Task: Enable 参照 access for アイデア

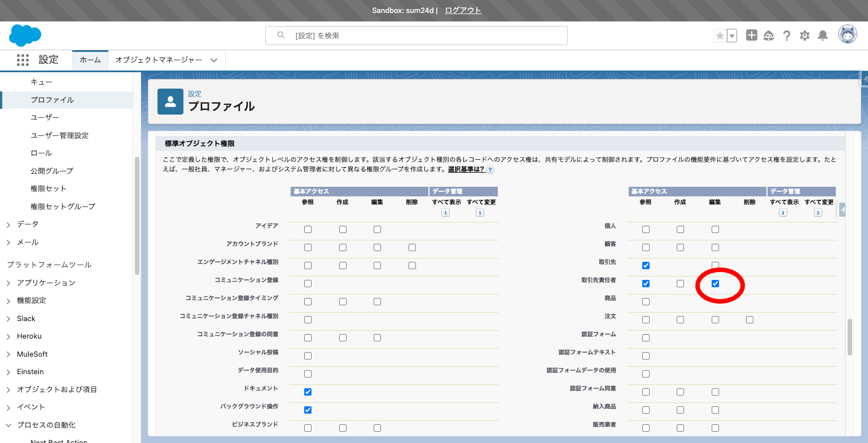Action: (x=308, y=230)
